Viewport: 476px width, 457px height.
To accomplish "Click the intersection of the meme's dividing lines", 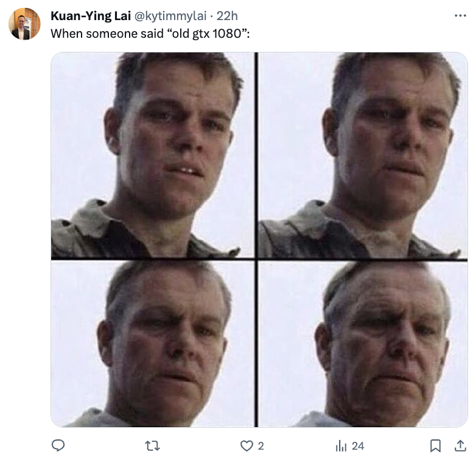I will coord(256,260).
